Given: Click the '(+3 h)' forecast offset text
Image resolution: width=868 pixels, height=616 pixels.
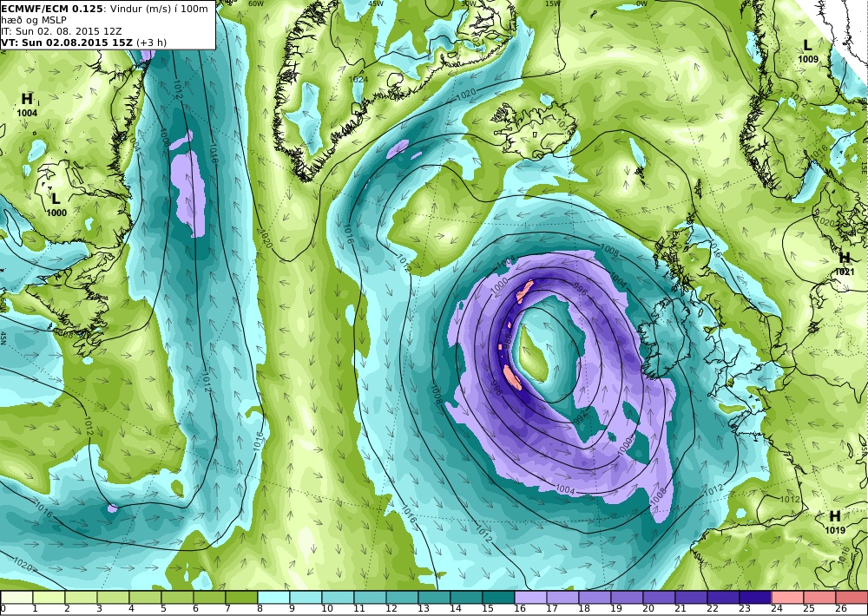Looking at the screenshot, I should click(151, 43).
